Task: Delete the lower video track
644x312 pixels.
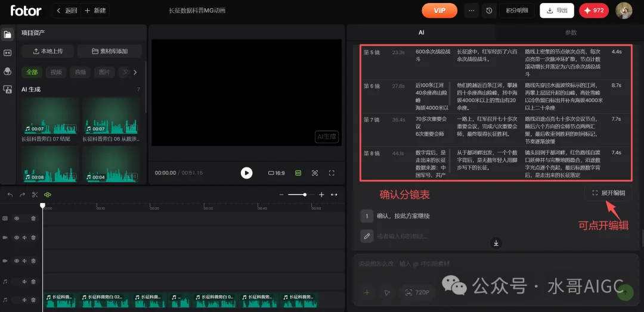Action: (33, 261)
